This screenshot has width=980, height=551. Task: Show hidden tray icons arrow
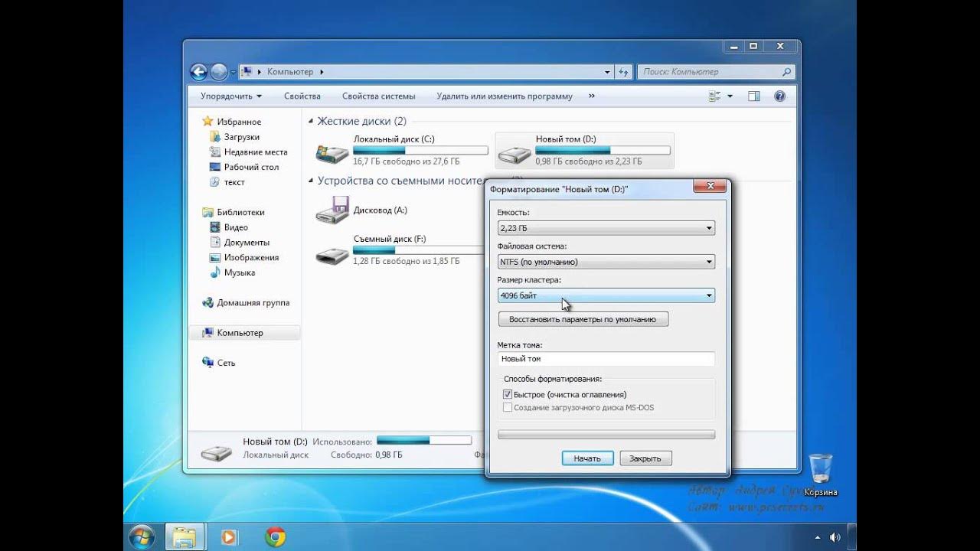click(817, 537)
